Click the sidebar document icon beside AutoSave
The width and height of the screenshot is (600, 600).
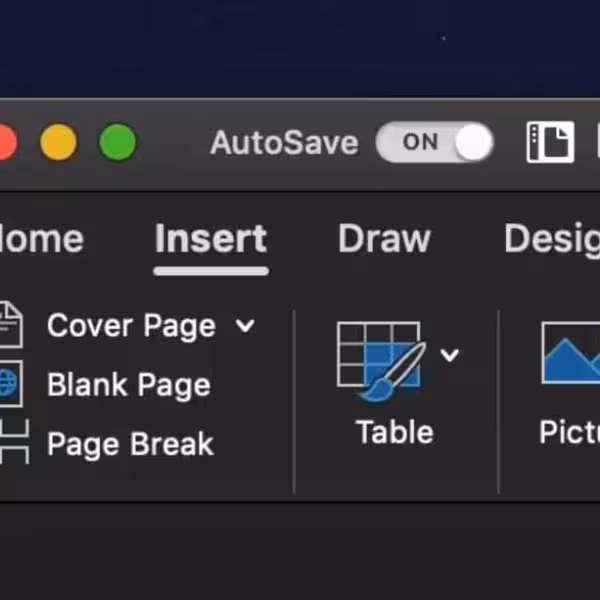(x=550, y=142)
